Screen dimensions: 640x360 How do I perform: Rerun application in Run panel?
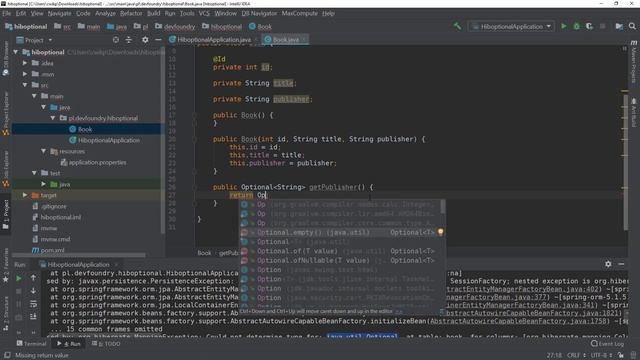19,278
